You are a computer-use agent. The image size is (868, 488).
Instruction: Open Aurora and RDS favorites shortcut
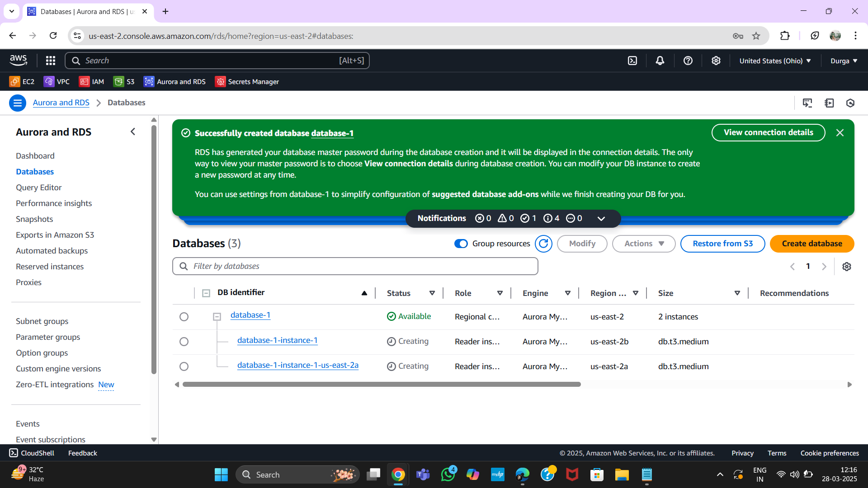175,81
